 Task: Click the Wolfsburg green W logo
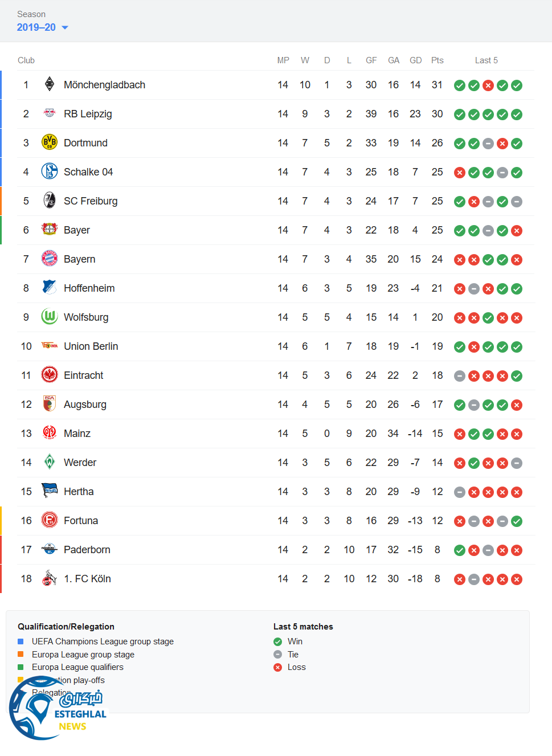[50, 317]
